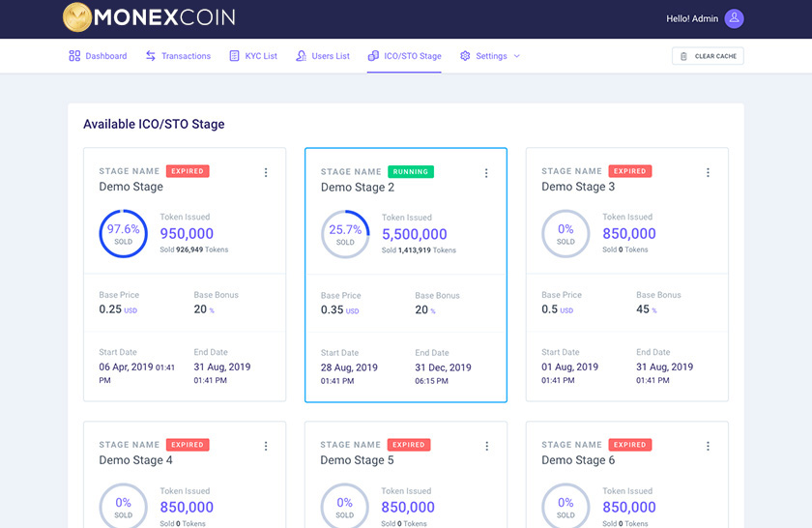Click the Settings gear icon
The height and width of the screenshot is (528, 812).
click(465, 56)
